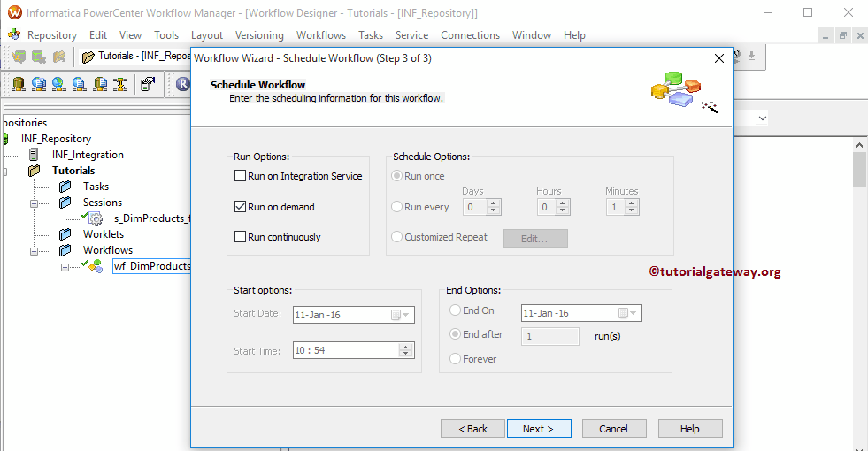
Task: Click the calendar icon in Start Date field
Action: click(396, 315)
